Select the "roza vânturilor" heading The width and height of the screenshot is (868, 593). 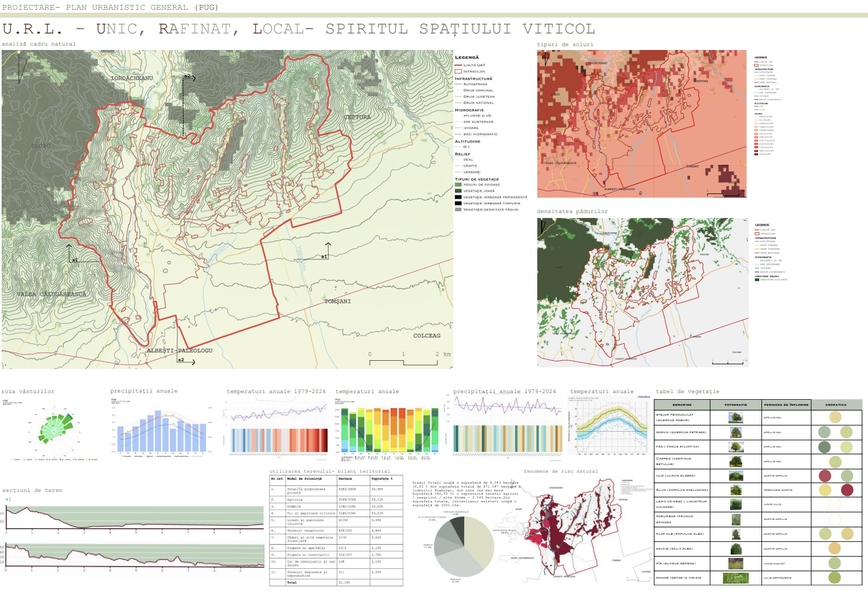28,391
